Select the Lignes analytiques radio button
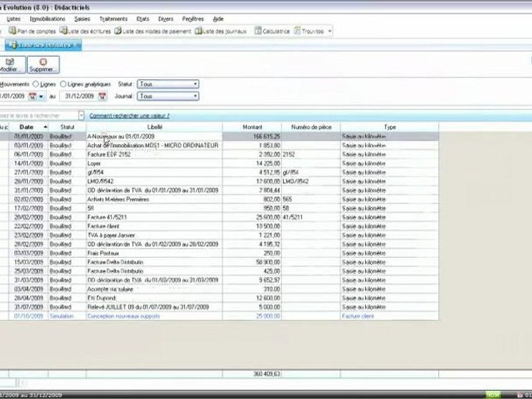This screenshot has width=532, height=399. 63,84
